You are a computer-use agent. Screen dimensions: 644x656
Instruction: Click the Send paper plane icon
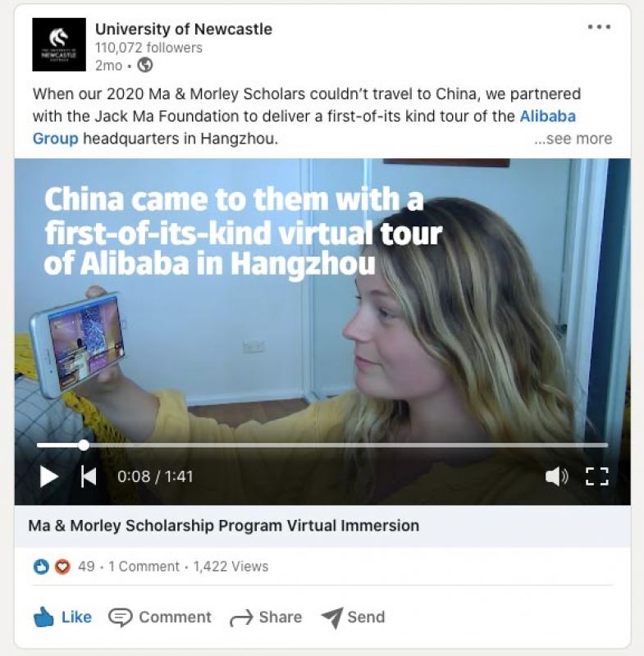click(332, 617)
